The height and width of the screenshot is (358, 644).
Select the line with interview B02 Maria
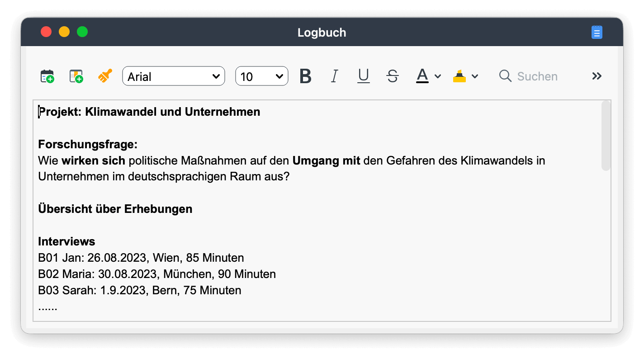pos(156,274)
